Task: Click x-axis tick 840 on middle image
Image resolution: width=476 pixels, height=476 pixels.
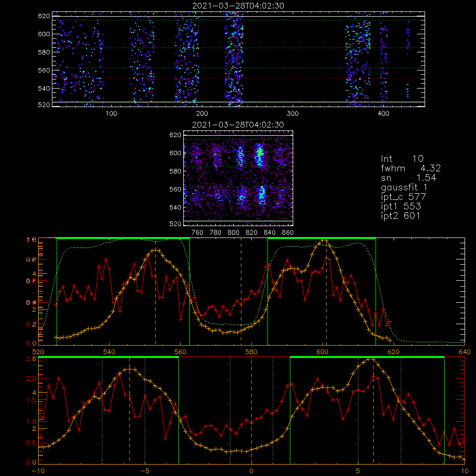Action: tap(269, 233)
